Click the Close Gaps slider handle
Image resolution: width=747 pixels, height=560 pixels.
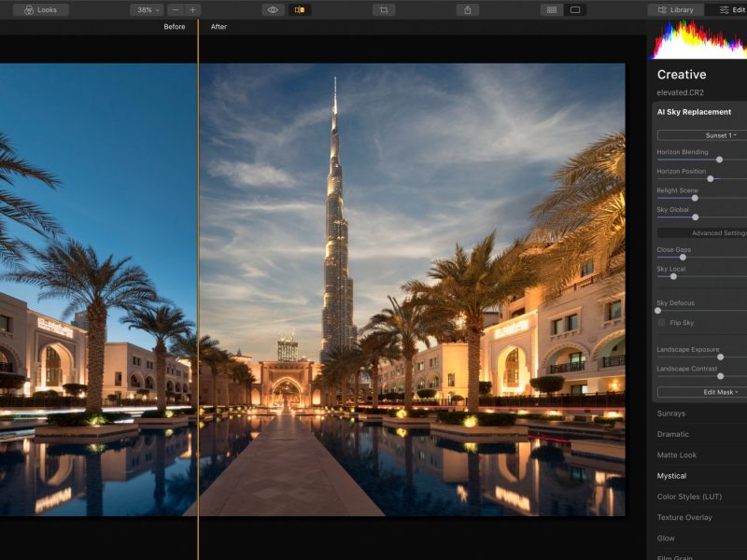(x=683, y=258)
